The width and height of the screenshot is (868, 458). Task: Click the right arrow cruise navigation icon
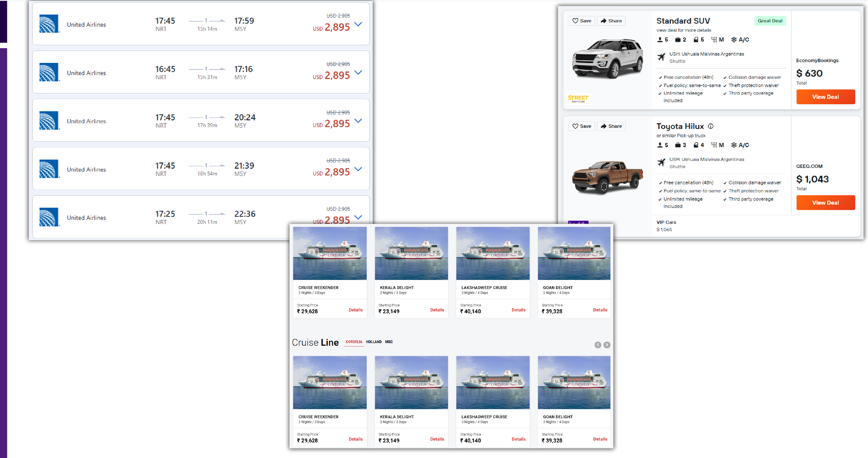coord(607,345)
